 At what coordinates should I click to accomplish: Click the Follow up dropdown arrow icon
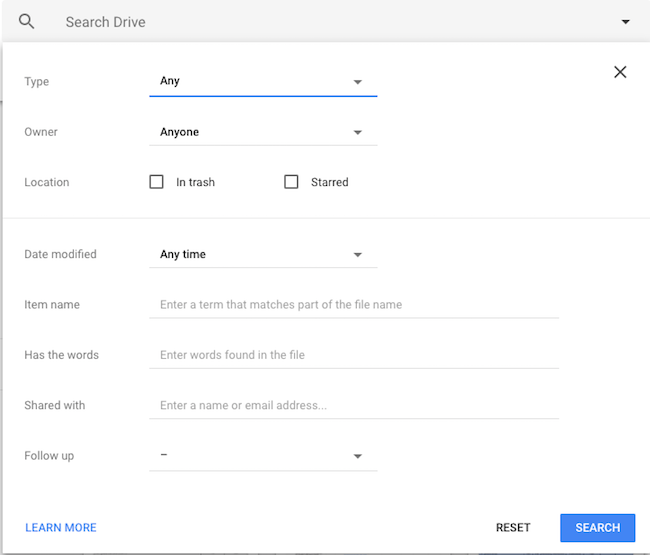pos(358,456)
